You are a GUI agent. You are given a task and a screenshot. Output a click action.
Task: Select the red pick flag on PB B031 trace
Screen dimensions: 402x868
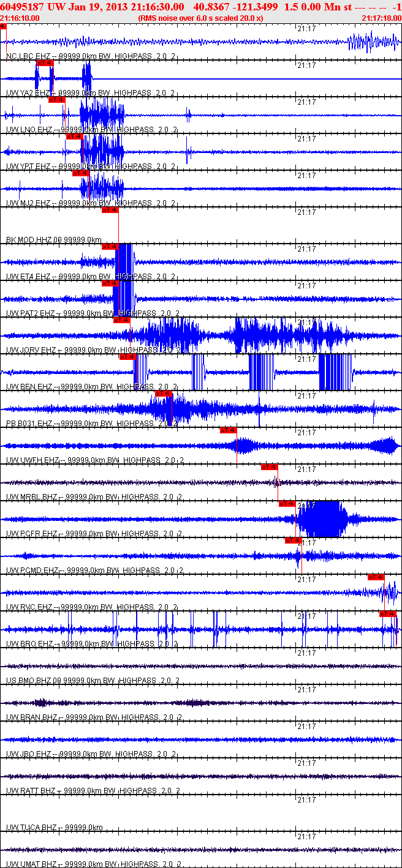click(164, 394)
